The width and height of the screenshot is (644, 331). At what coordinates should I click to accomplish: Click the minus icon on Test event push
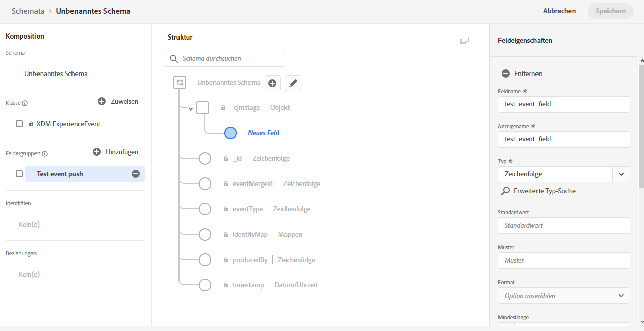click(136, 174)
